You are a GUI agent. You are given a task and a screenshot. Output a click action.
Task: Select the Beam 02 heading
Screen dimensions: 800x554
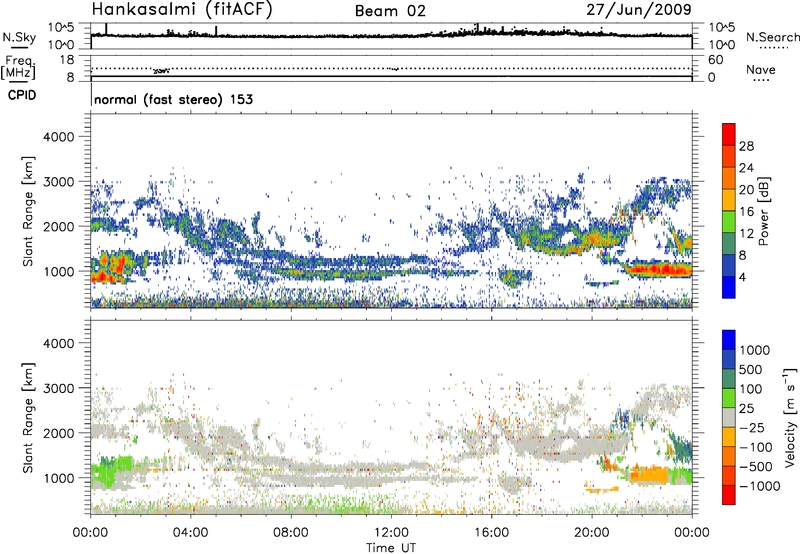[x=390, y=11]
